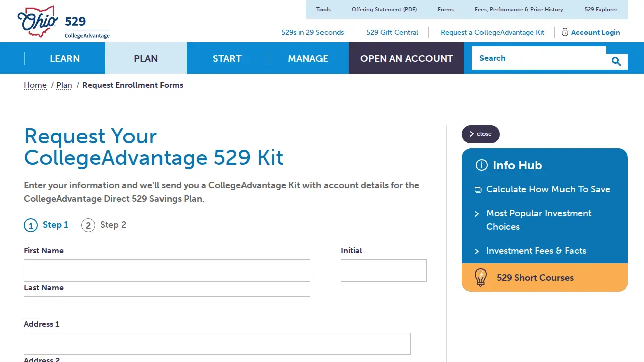Open the Tools utility link

pyautogui.click(x=324, y=9)
